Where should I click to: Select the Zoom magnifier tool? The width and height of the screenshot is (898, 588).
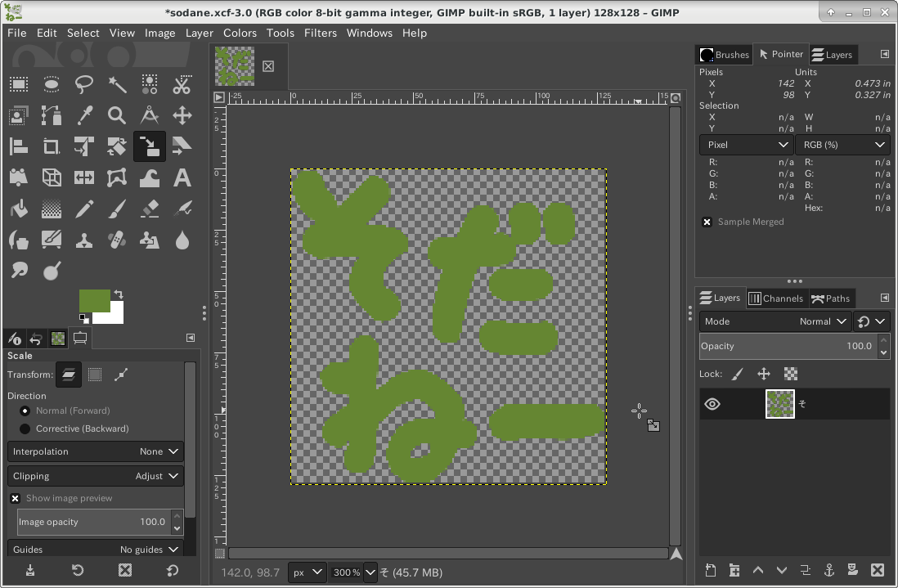click(x=117, y=115)
